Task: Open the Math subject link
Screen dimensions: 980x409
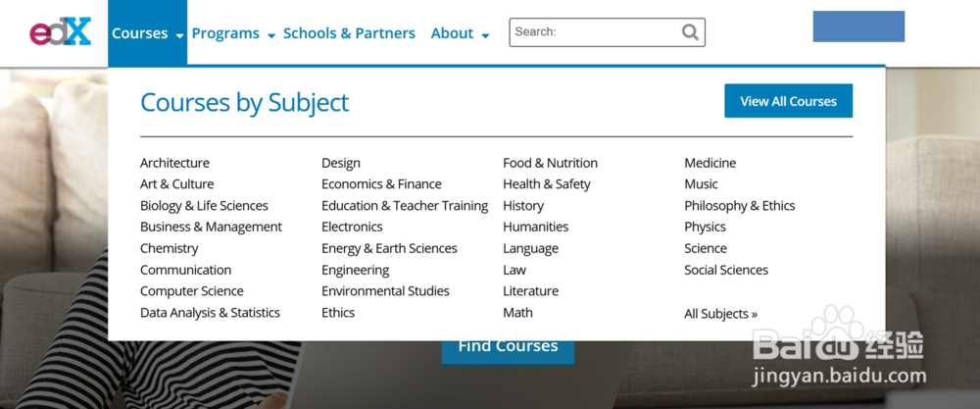Action: pos(517,313)
